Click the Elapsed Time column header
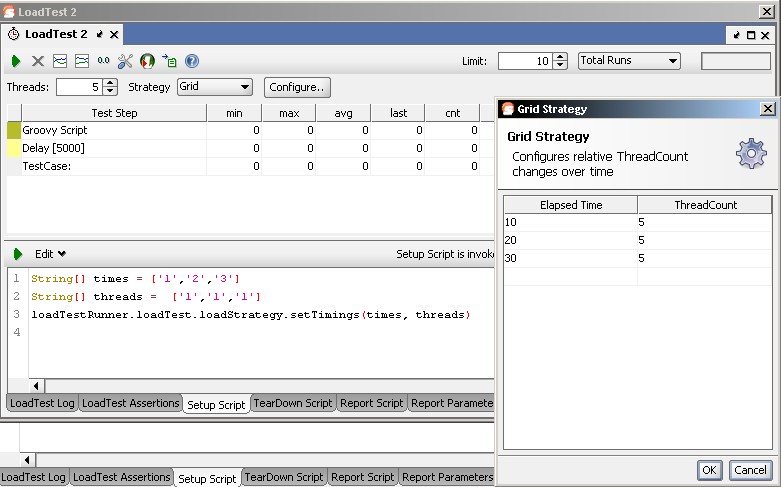 [570, 205]
